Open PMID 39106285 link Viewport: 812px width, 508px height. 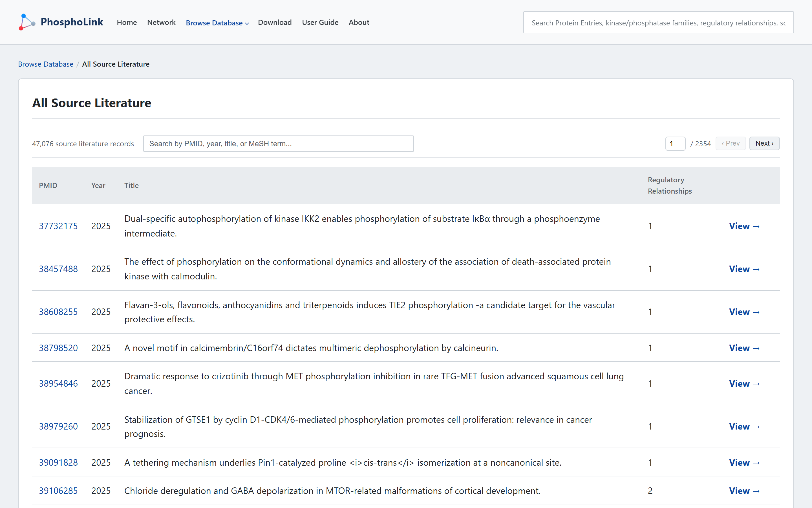[x=58, y=491]
